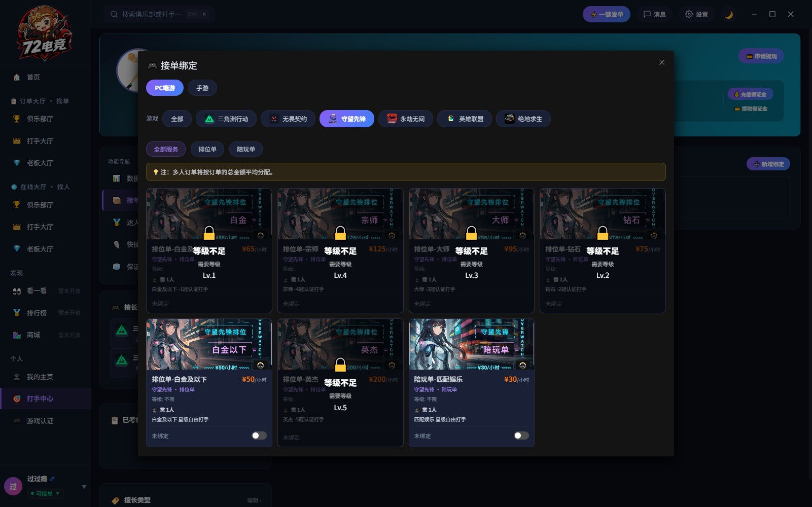Open the 商城 shop icon
The image size is (812, 507).
point(17,335)
